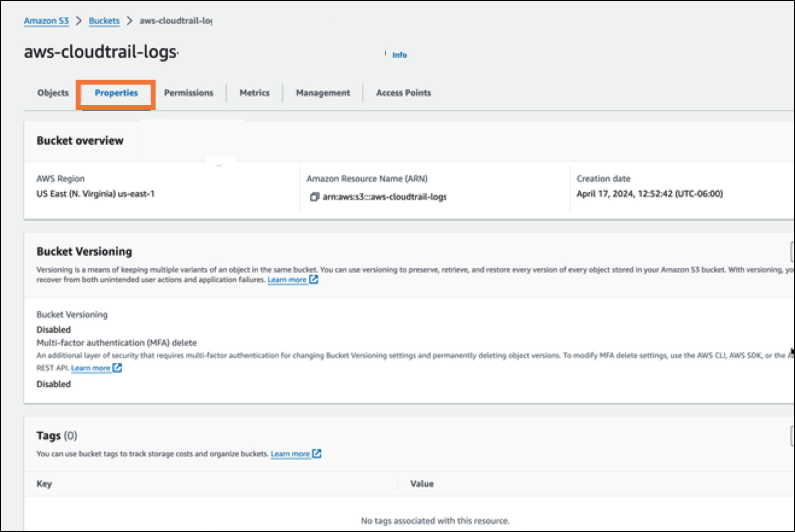Click the Key column header in the Tags table
Screen dimensions: 795x532
(44, 484)
